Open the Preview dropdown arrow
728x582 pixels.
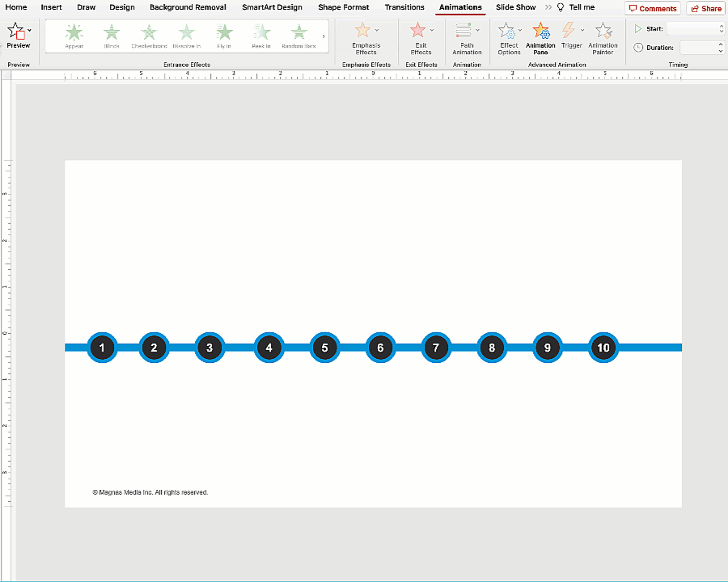(x=30, y=30)
